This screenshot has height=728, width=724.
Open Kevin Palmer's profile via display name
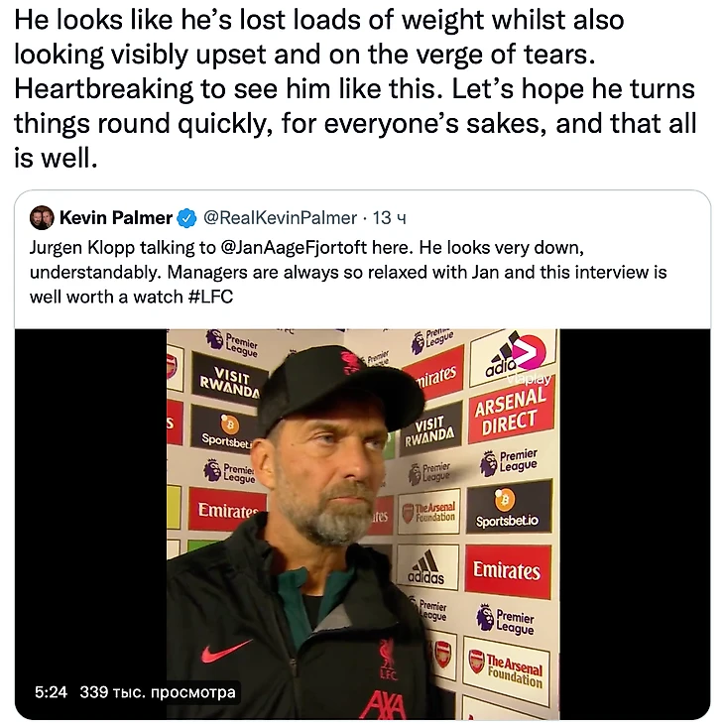[x=116, y=218]
